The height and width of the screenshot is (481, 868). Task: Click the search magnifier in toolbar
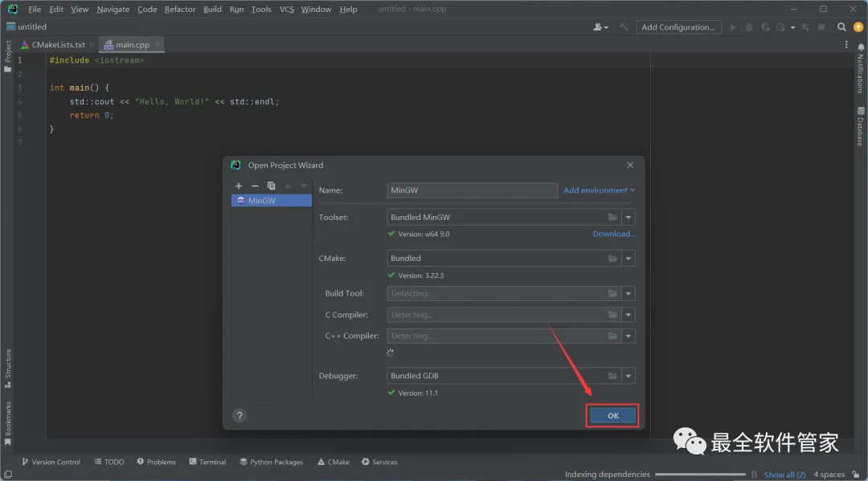841,27
